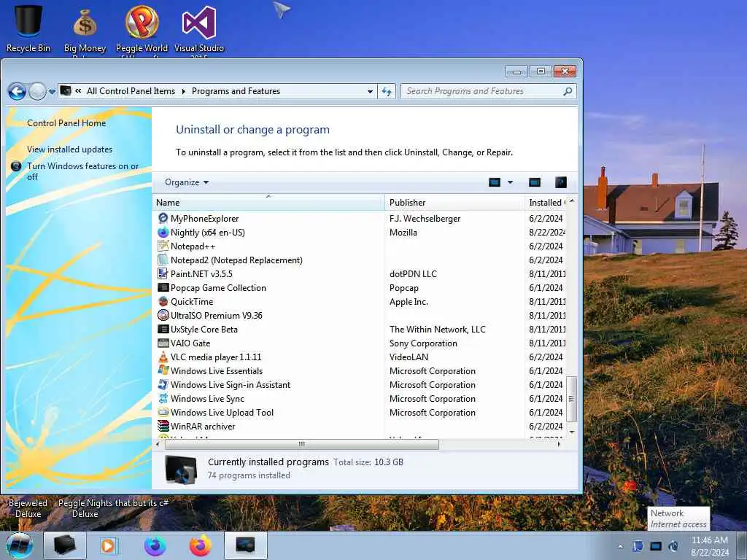Expand the view options dropdown arrow
747x560 pixels.
tap(510, 182)
